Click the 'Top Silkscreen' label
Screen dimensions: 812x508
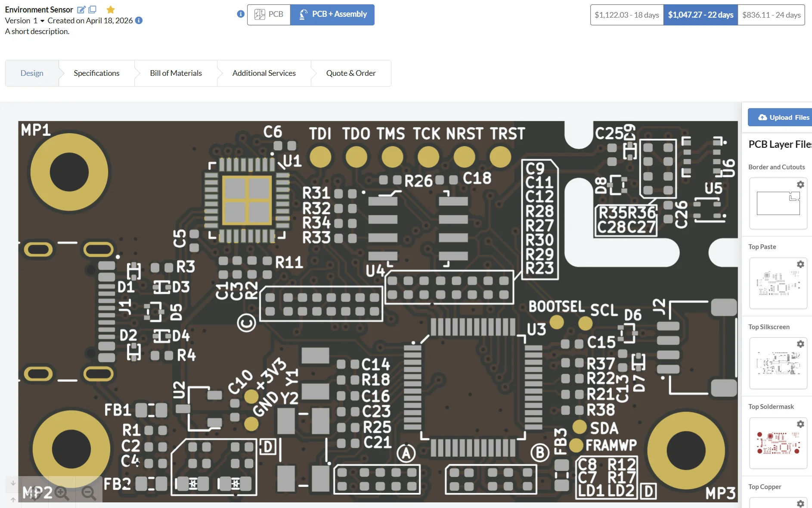pos(769,327)
